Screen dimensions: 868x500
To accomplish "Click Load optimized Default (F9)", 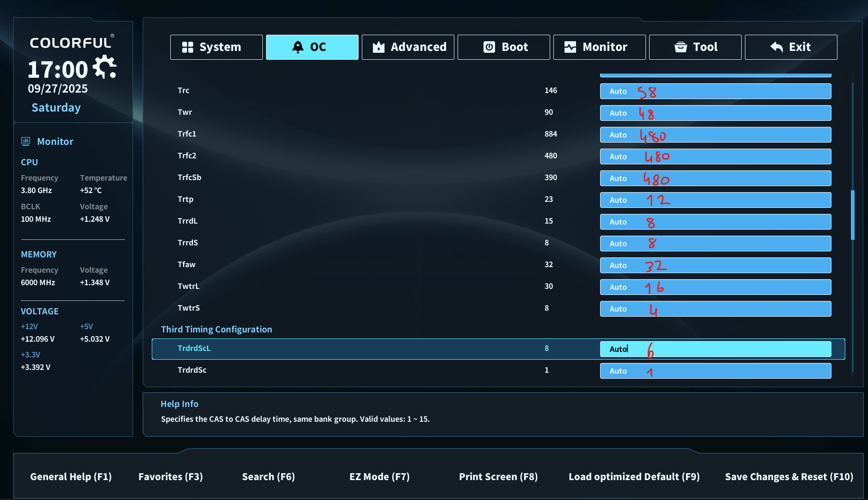I will (x=634, y=477).
